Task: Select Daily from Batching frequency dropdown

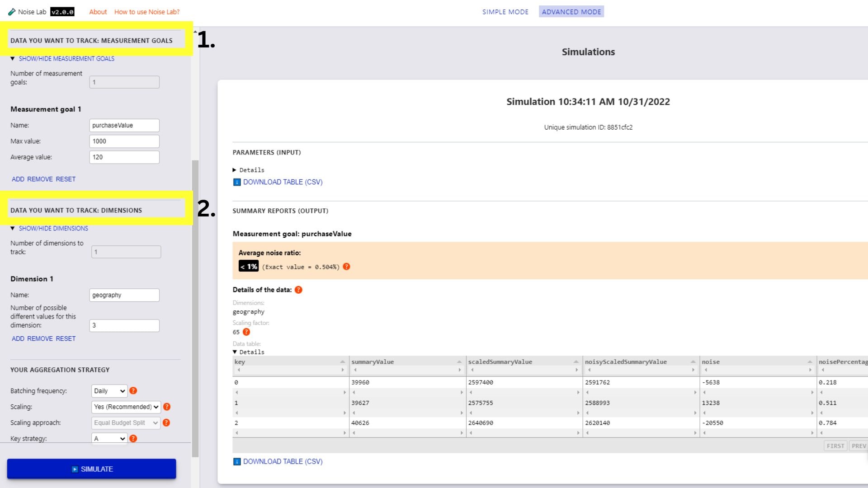Action: (x=109, y=390)
